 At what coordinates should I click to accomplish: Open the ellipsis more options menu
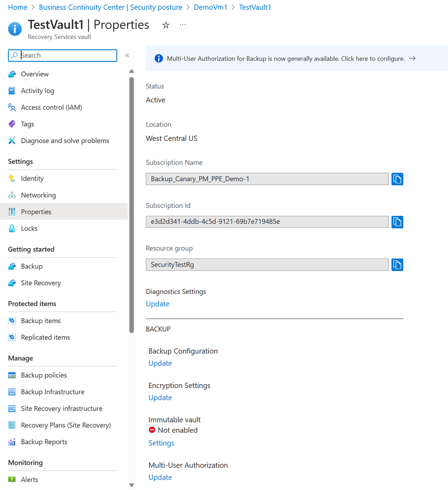click(183, 25)
